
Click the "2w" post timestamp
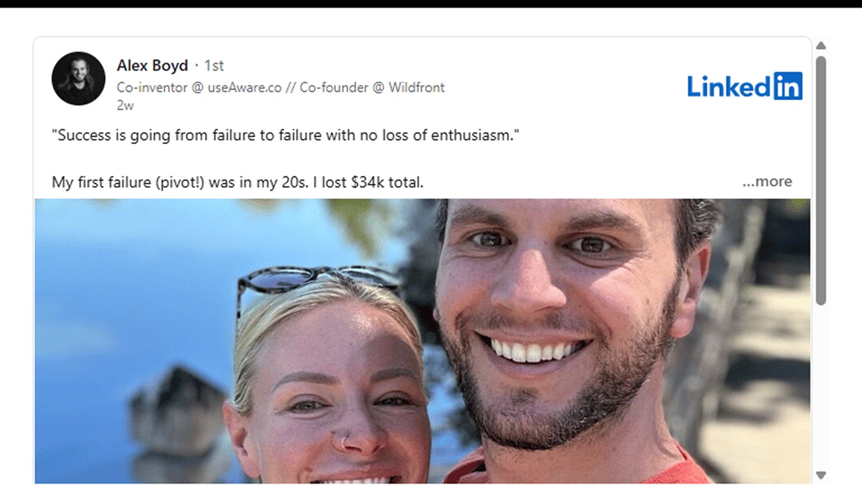[125, 105]
